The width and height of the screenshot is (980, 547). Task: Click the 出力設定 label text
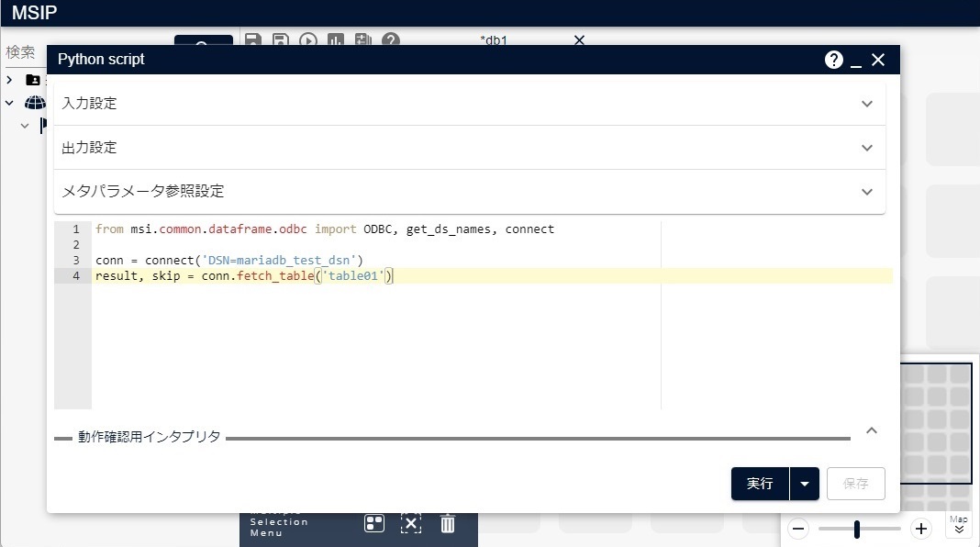point(89,148)
